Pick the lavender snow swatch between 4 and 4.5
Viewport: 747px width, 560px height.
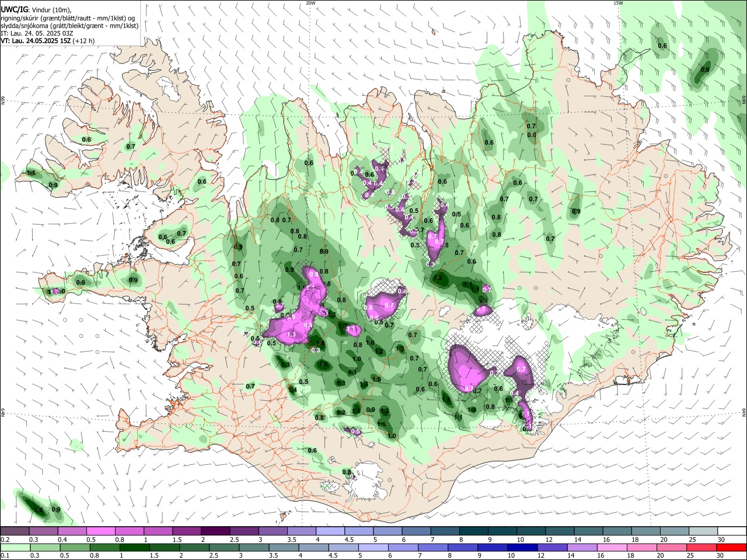[330, 531]
